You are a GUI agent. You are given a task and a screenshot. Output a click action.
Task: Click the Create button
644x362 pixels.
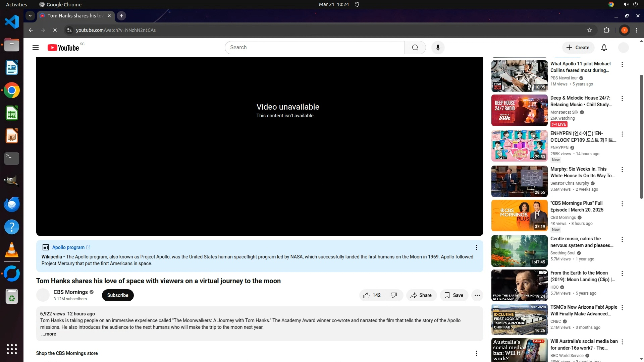tap(578, 48)
